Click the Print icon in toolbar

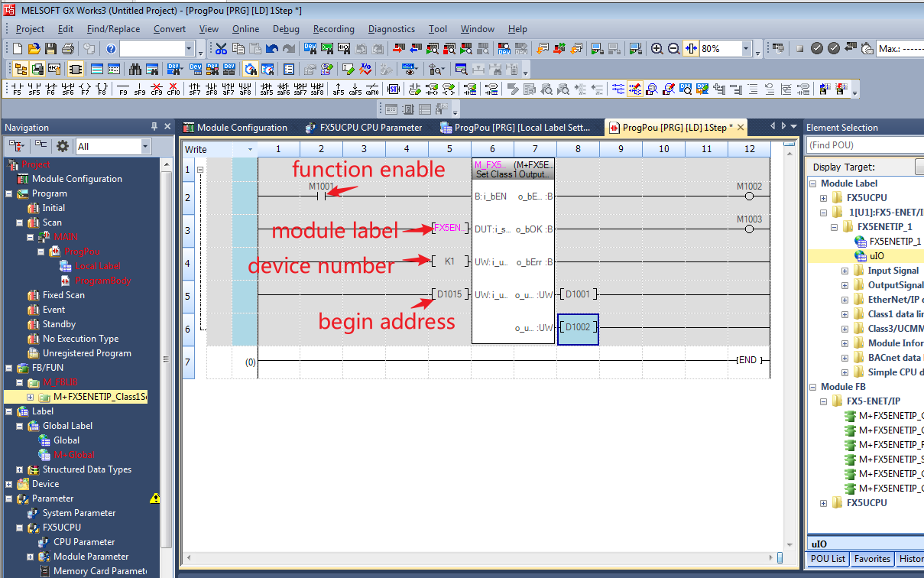(x=68, y=49)
